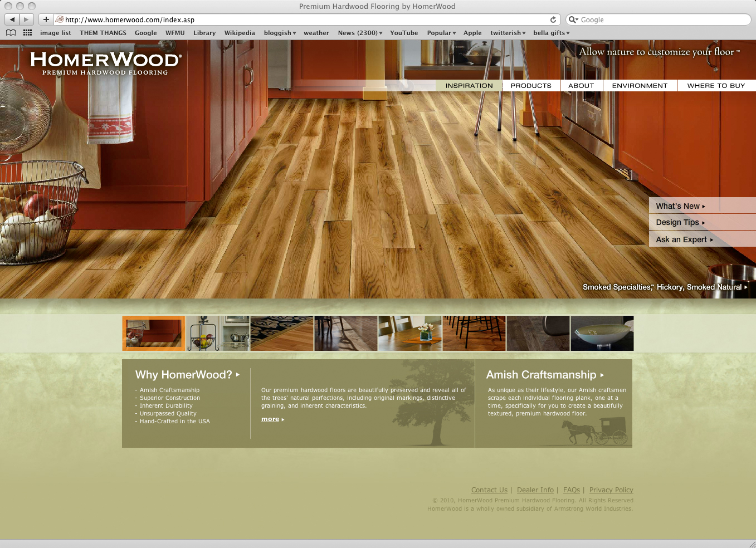Screen dimensions: 756x548
Task: Open the Dealer Info footer link
Action: pyautogui.click(x=535, y=490)
